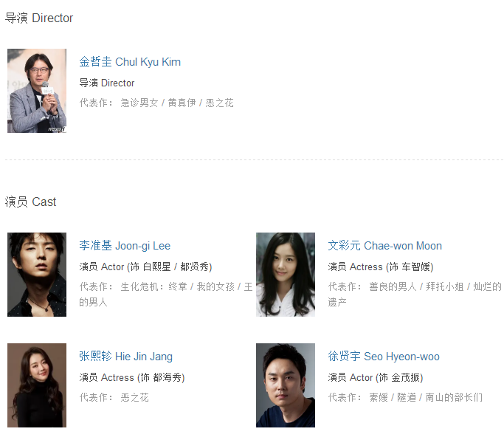Open 隧道 in Seo Hyeon-woo's works
This screenshot has height=440, width=504.
[407, 397]
